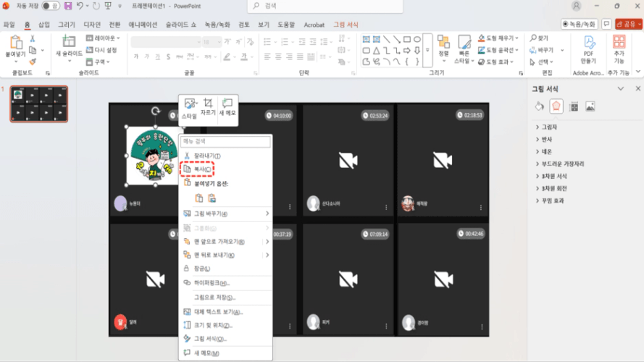Select the oval shape in shapes gallery
Screen dimensions: 644x362
(x=417, y=39)
